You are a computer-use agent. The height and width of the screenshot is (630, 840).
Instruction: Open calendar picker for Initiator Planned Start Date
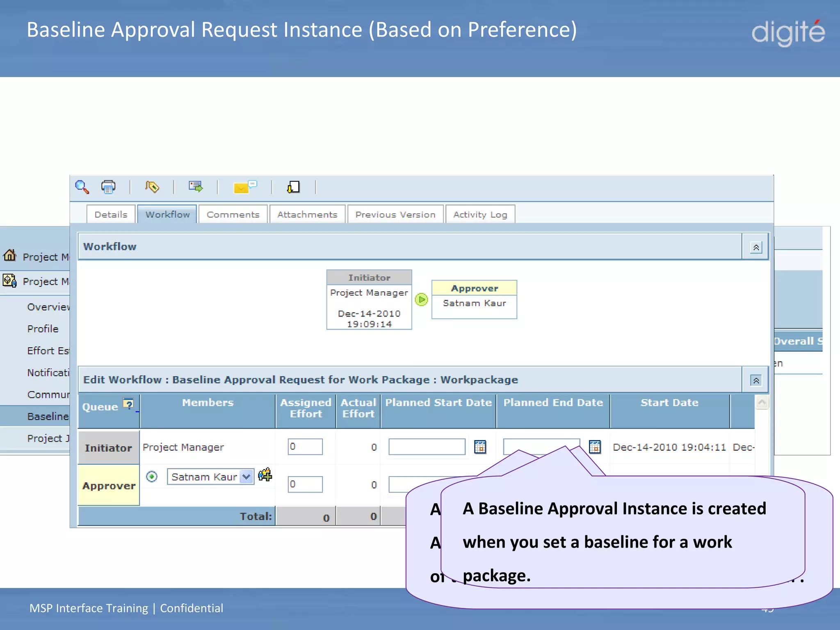480,447
